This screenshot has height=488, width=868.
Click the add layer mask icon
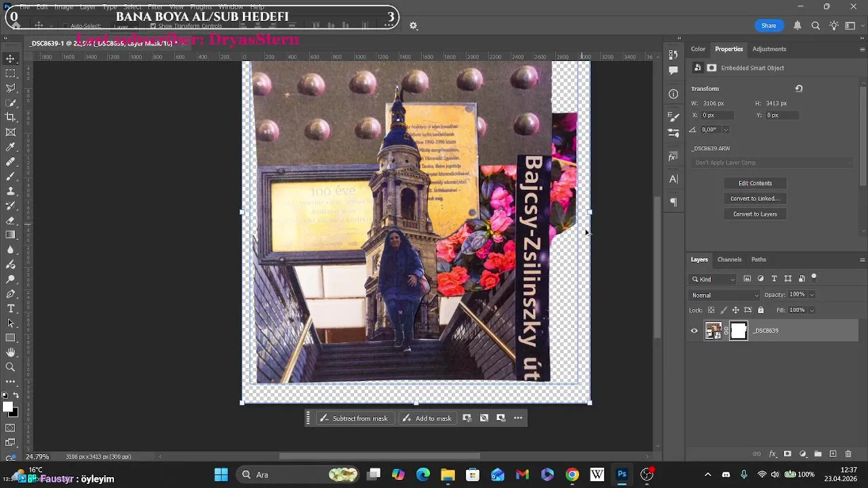coord(787,454)
